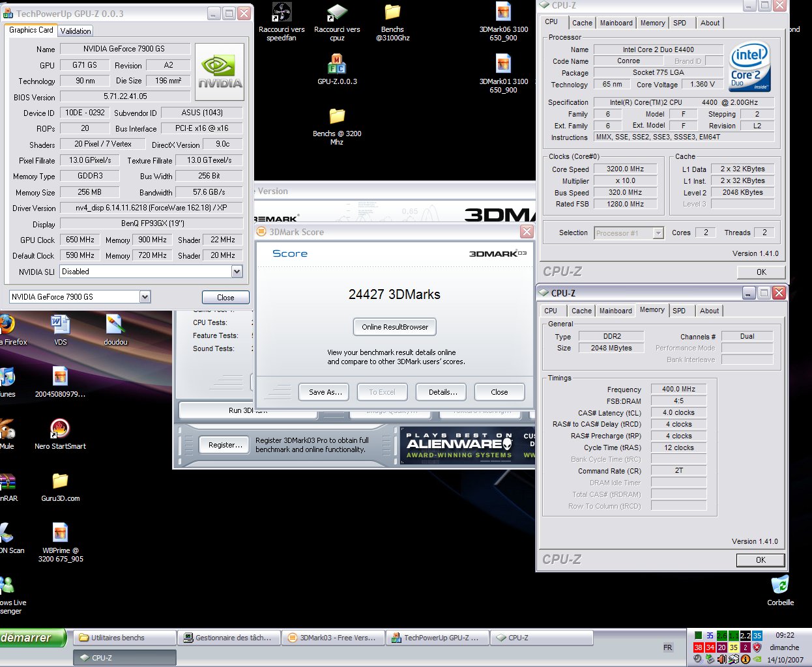The image size is (812, 667).
Task: Click the GPU name field NVIDIA GeForce 7900 GS
Action: click(125, 49)
